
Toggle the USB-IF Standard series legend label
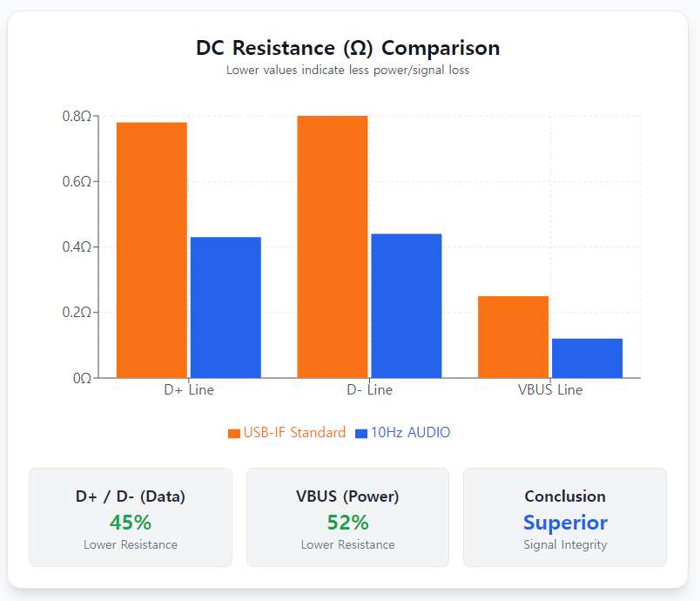coord(294,433)
